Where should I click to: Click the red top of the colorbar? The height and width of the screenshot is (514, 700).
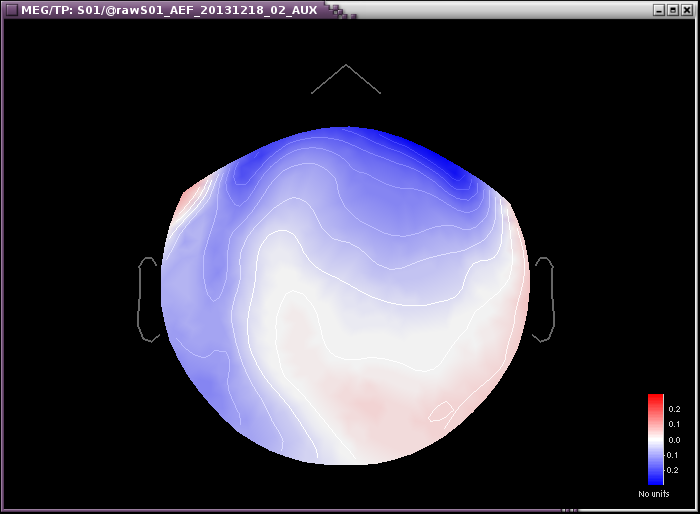pyautogui.click(x=655, y=403)
